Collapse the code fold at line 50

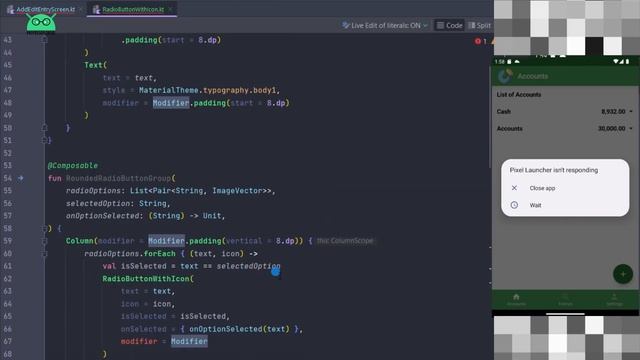[x=44, y=128]
